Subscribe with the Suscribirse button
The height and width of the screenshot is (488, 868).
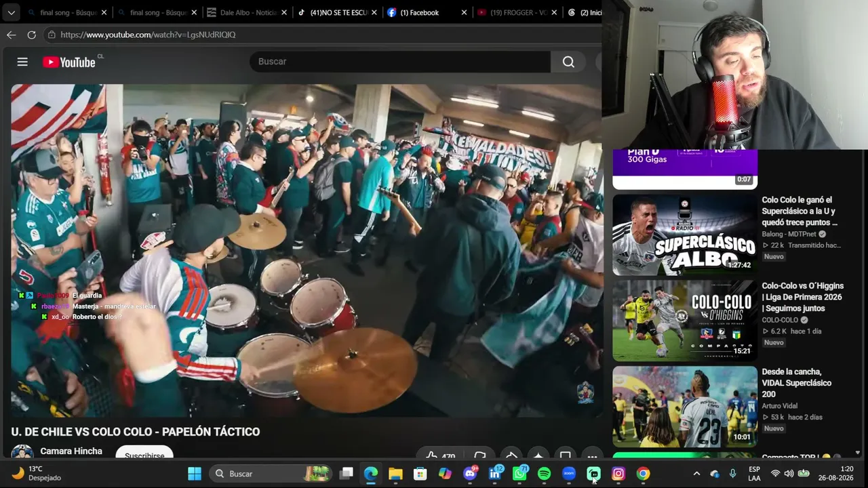coord(144,455)
